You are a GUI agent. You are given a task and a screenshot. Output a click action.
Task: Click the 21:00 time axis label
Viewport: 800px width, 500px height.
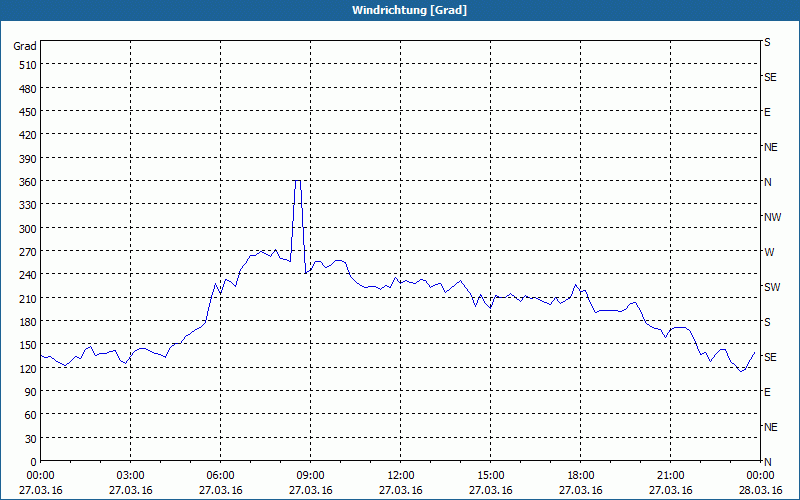[670, 476]
